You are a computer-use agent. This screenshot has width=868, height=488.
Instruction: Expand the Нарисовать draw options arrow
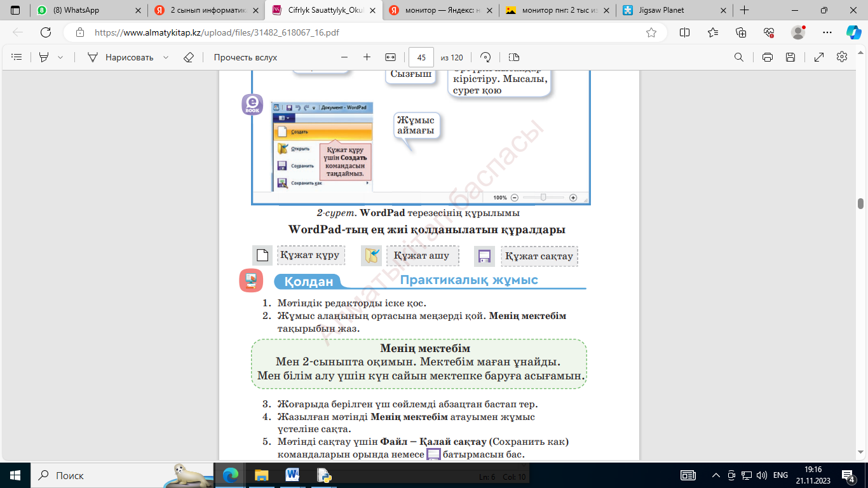(166, 57)
